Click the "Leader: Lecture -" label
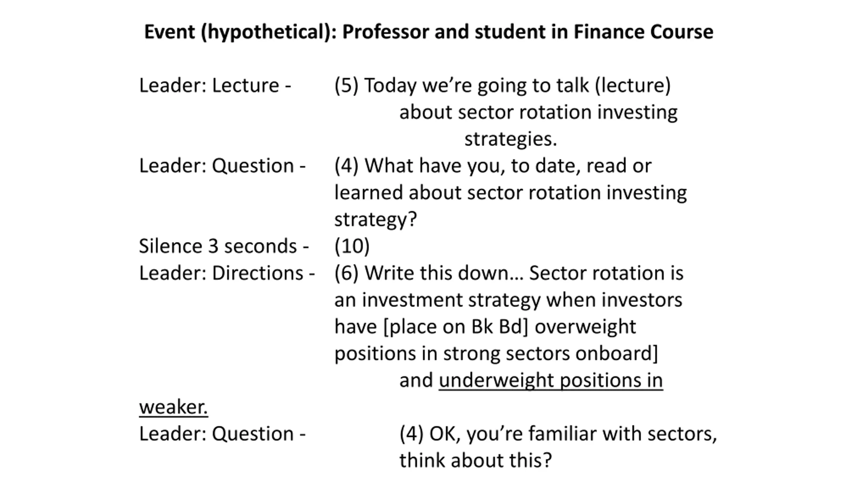The image size is (868, 488). pos(215,85)
